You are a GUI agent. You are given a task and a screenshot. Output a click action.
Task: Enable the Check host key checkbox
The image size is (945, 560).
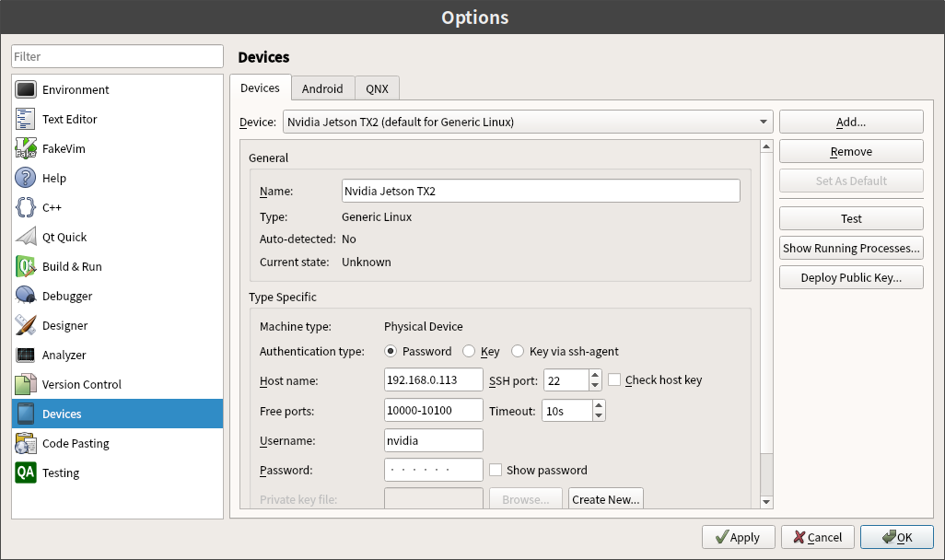614,379
